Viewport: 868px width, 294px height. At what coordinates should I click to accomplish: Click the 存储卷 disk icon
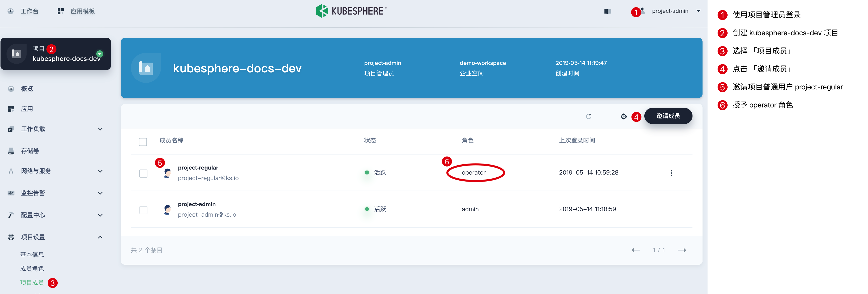click(x=11, y=151)
